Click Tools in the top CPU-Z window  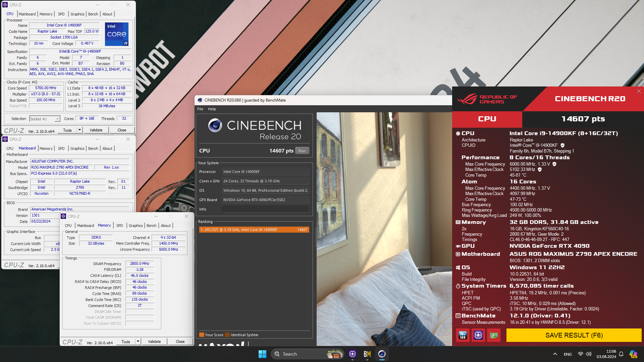(x=67, y=130)
